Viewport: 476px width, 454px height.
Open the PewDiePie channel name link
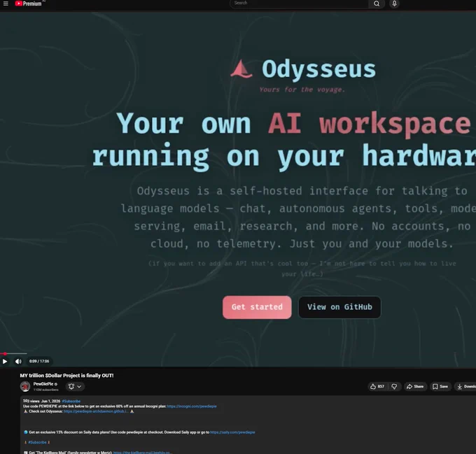tap(43, 384)
